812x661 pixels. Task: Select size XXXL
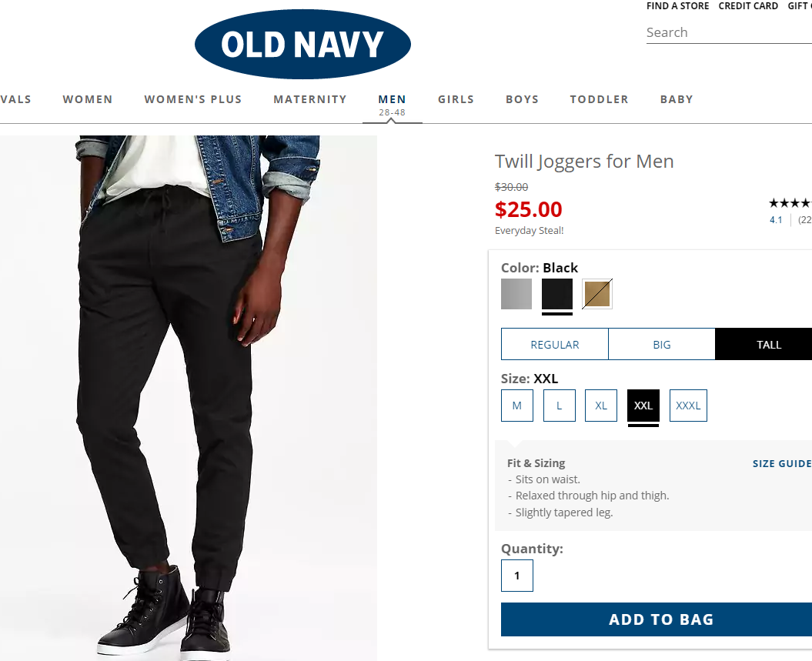[688, 406]
